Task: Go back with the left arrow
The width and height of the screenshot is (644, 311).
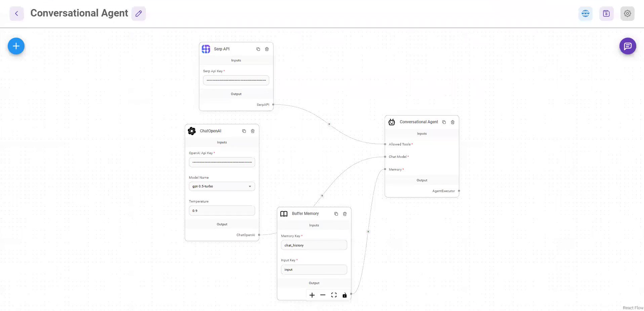Action: point(16,13)
